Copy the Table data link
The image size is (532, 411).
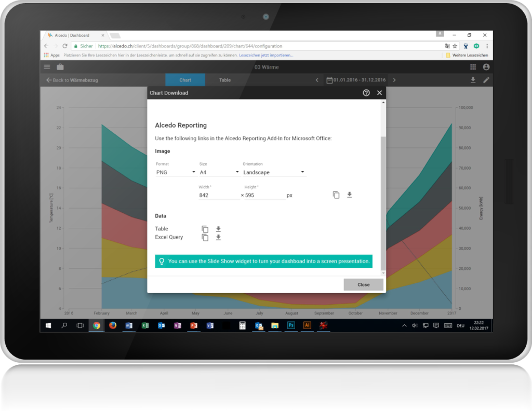coord(205,229)
